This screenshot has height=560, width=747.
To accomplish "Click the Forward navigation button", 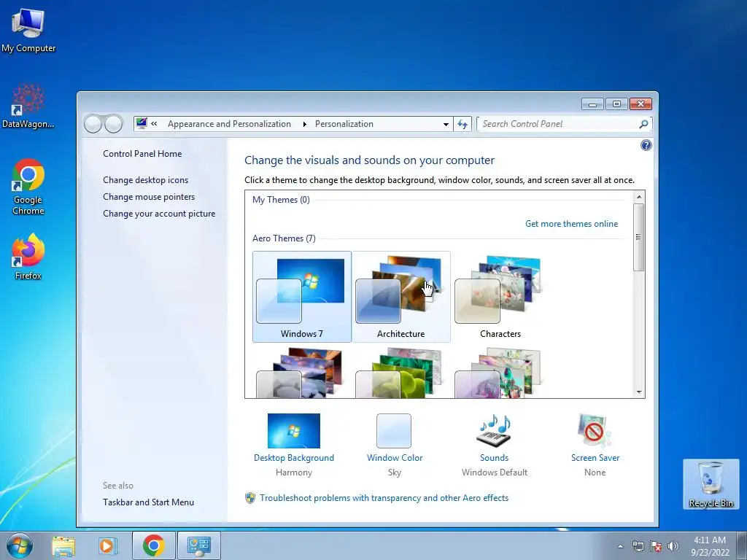I will (113, 124).
